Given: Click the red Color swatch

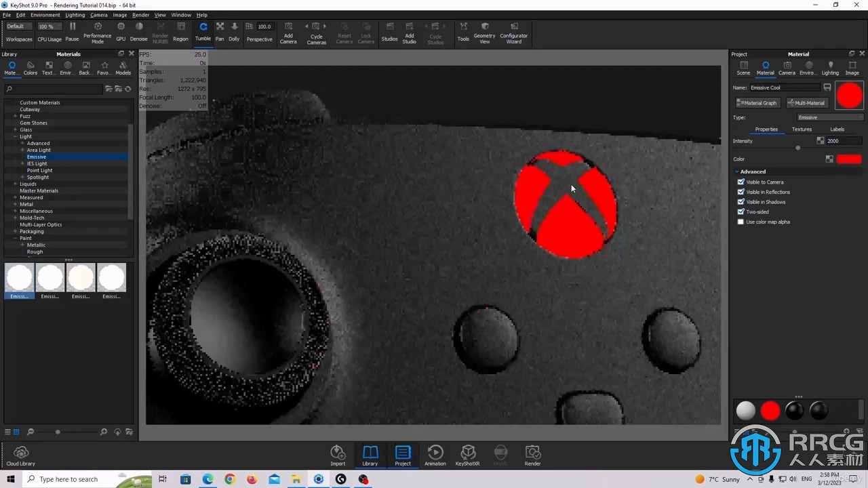Looking at the screenshot, I should pos(848,159).
